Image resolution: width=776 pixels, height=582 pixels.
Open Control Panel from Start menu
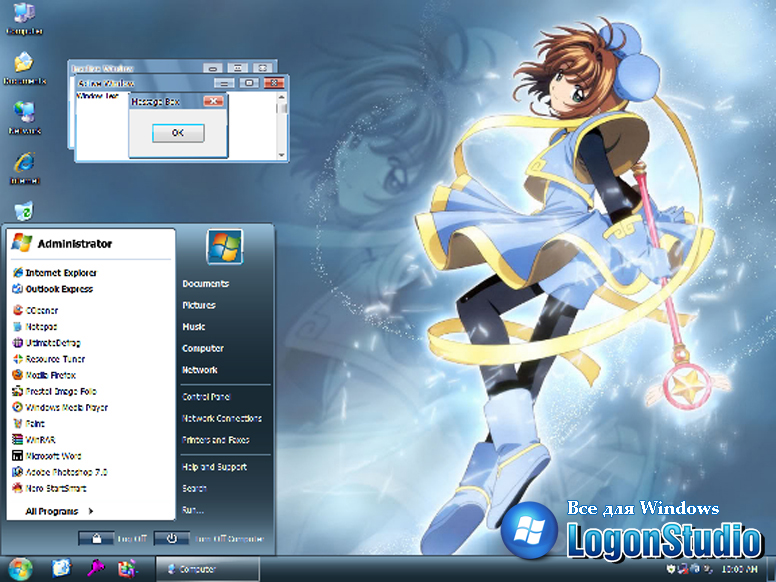pyautogui.click(x=206, y=396)
